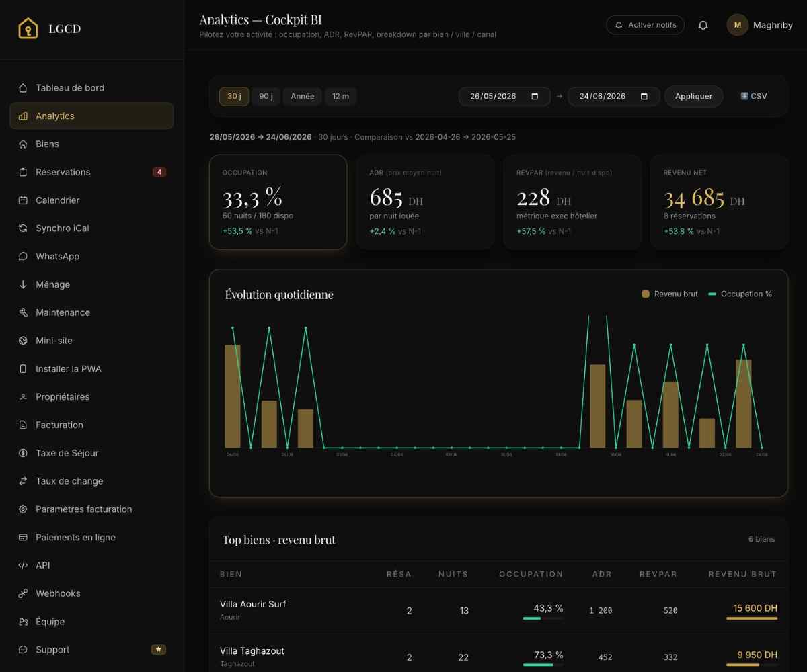Click the Maintenance wrench icon
The height and width of the screenshot is (672, 807).
point(23,312)
